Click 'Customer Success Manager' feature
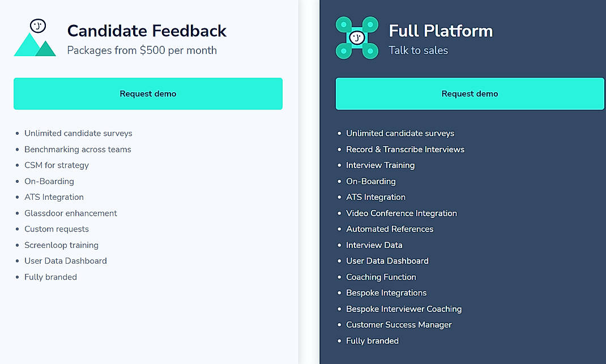 pos(399,325)
